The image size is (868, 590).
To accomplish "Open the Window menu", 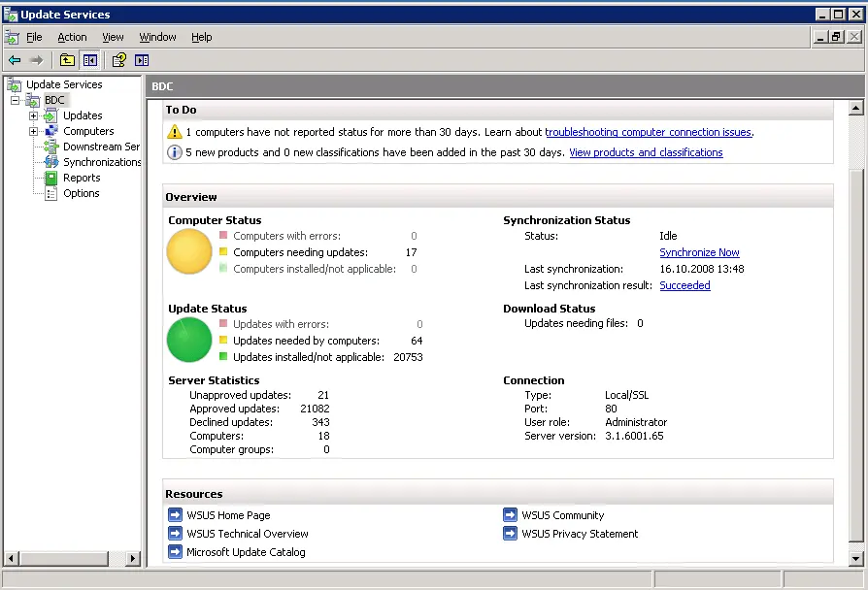I will coord(157,37).
